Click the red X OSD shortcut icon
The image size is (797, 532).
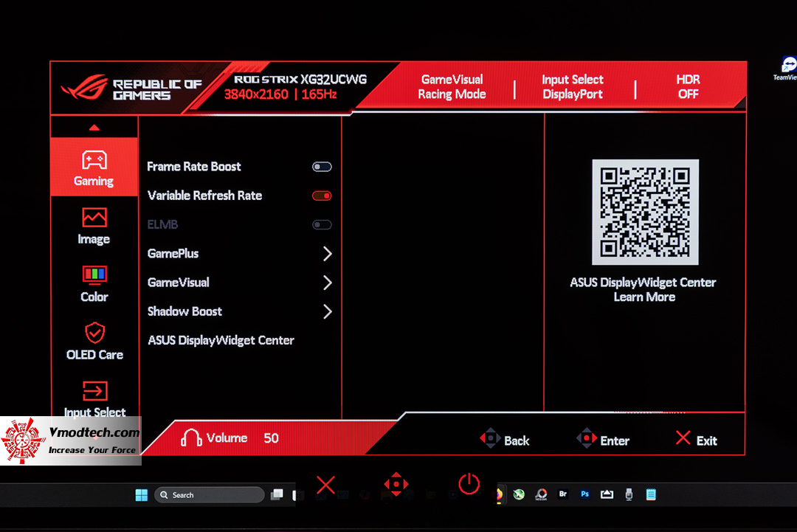pos(326,485)
